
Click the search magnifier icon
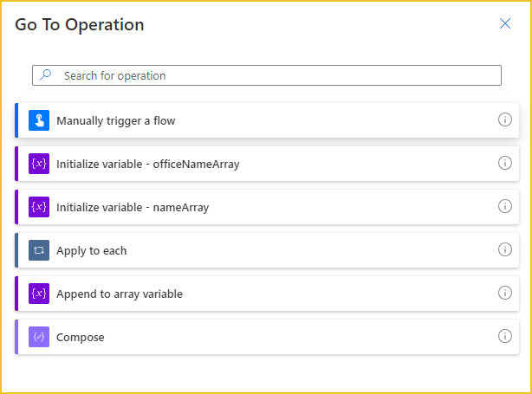pyautogui.click(x=45, y=75)
